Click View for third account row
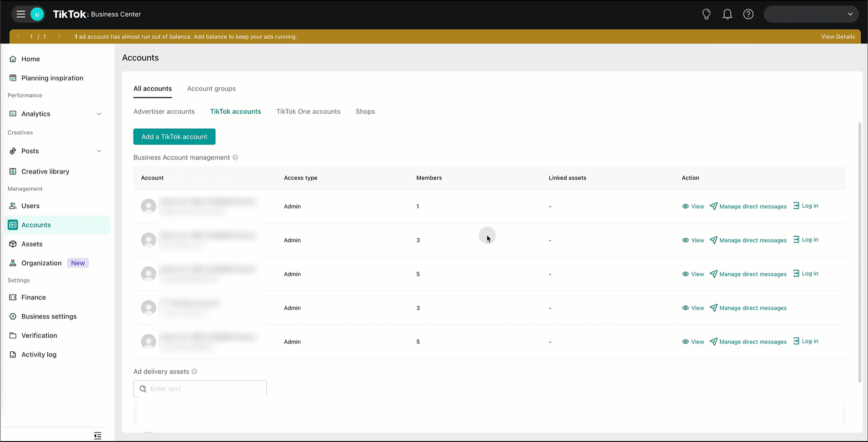The image size is (868, 442). tap(693, 274)
